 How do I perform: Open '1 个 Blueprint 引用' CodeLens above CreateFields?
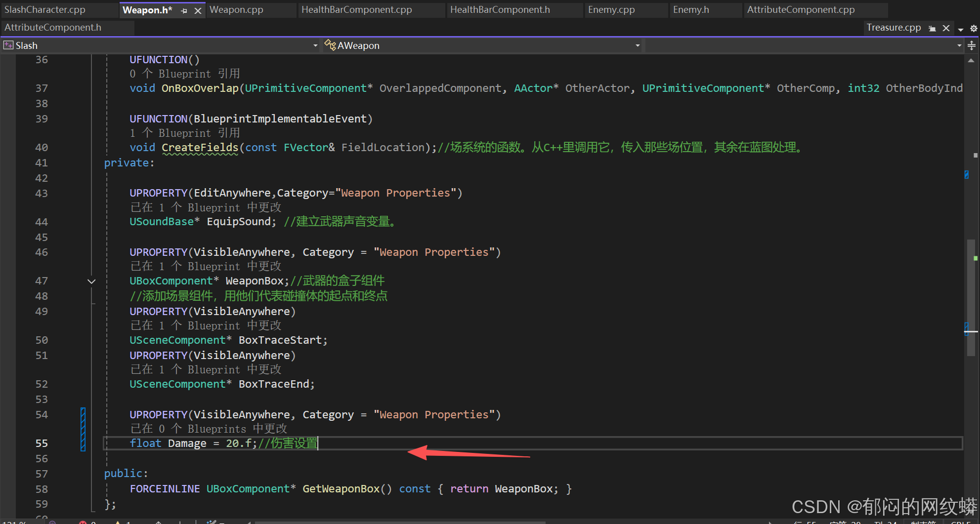tap(185, 133)
